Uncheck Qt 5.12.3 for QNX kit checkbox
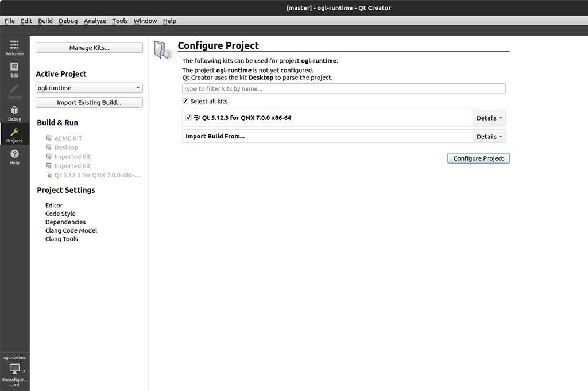This screenshot has height=391, width=588. tap(189, 118)
